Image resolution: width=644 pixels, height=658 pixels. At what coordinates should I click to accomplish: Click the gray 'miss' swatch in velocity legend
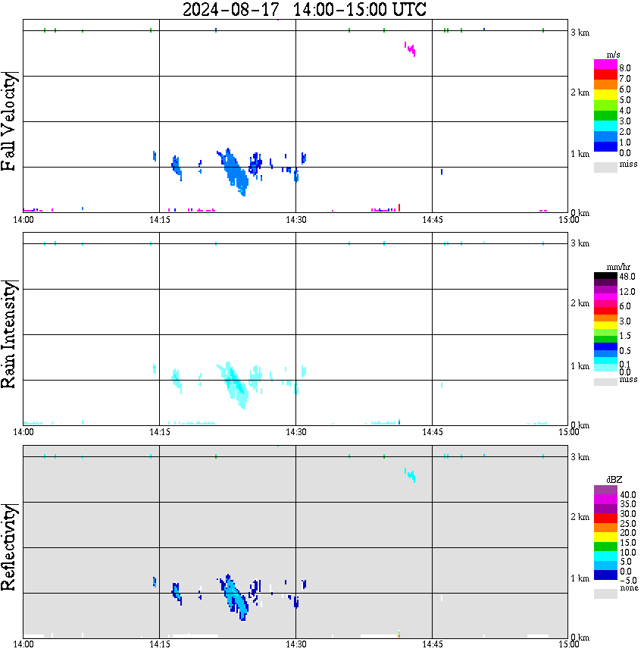(605, 168)
